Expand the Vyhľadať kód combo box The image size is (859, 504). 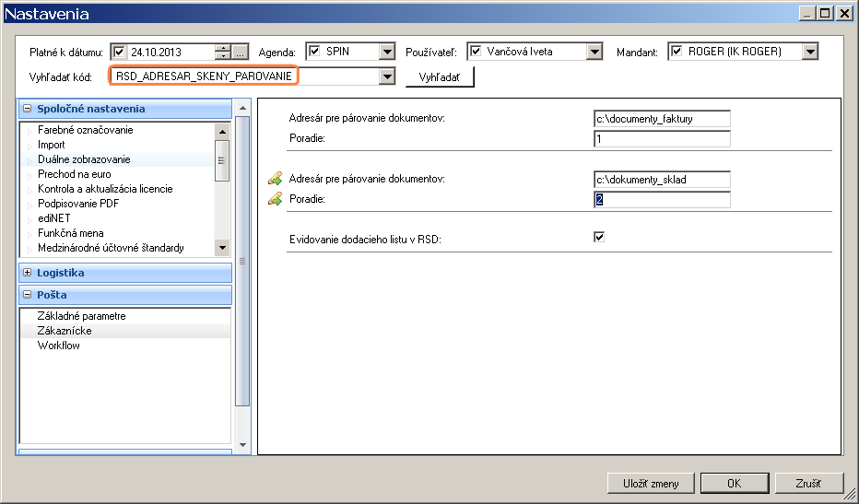point(387,76)
